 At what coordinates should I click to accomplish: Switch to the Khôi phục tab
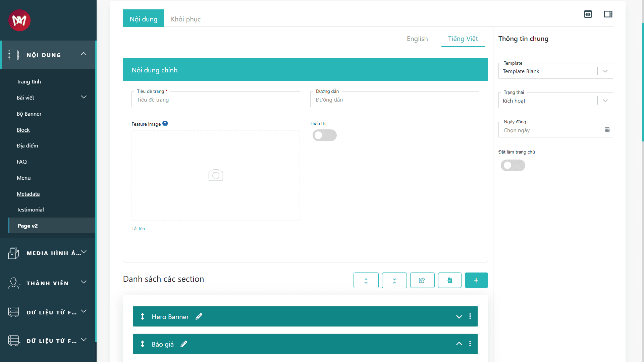pos(186,19)
